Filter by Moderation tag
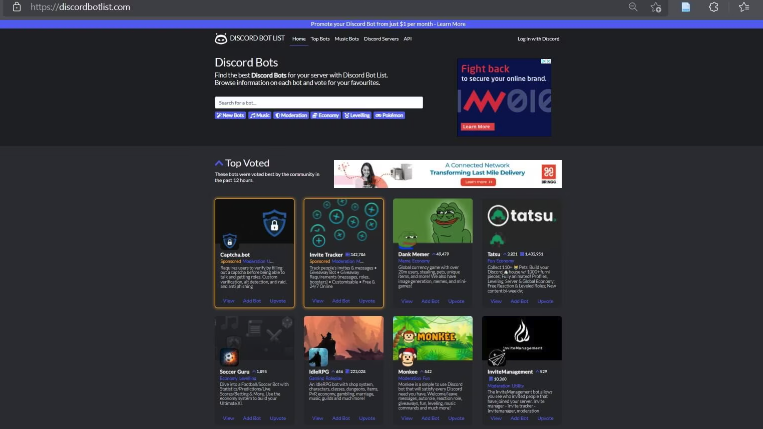 [x=291, y=115]
